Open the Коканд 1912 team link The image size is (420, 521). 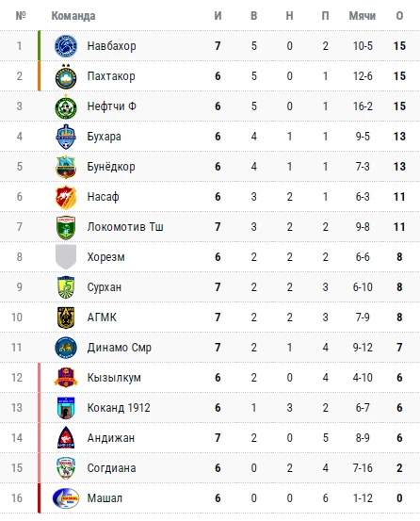[119, 408]
